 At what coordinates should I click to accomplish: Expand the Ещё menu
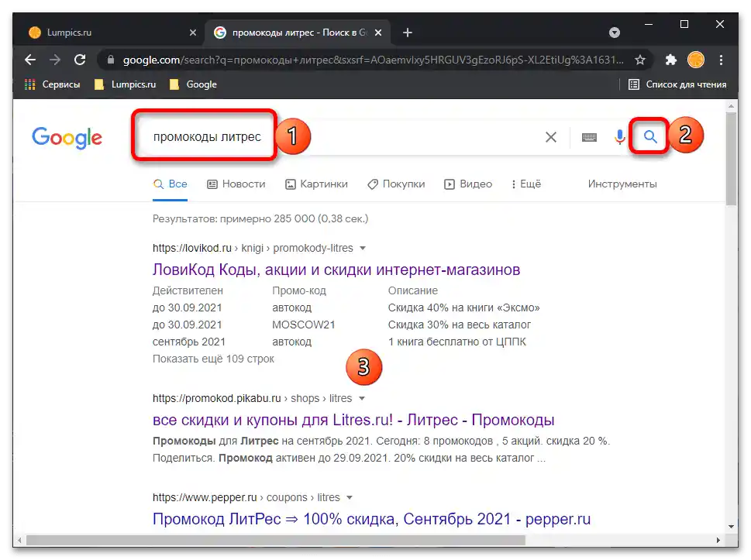[526, 184]
